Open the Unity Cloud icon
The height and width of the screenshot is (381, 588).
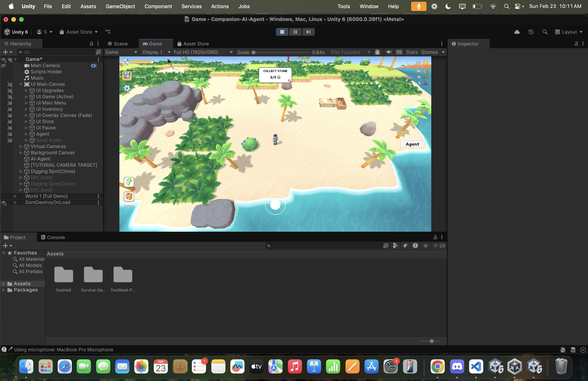pos(517,32)
